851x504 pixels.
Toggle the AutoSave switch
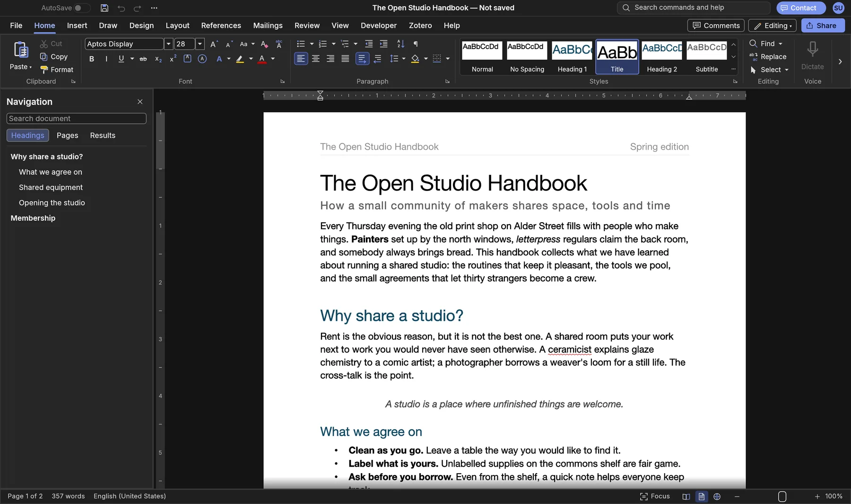click(x=81, y=8)
